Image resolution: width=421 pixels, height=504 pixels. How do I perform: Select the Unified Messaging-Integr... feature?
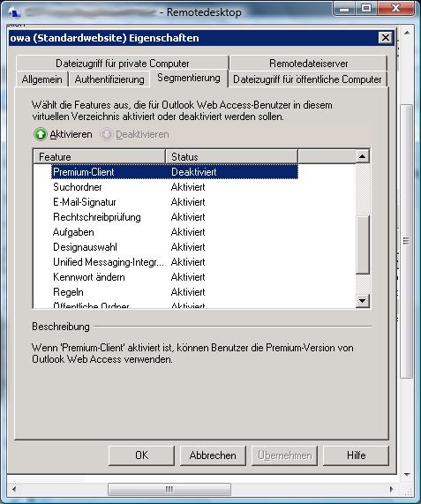109,262
